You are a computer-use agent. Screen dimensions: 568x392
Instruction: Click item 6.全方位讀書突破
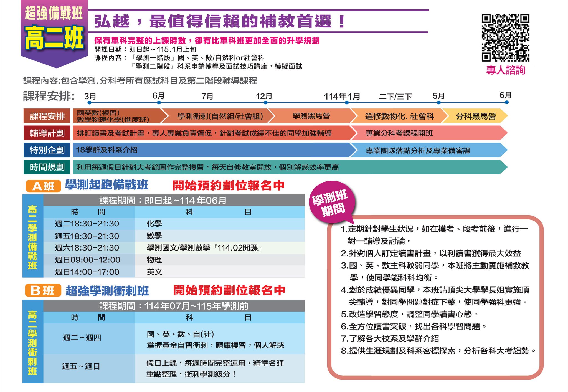pos(414,326)
